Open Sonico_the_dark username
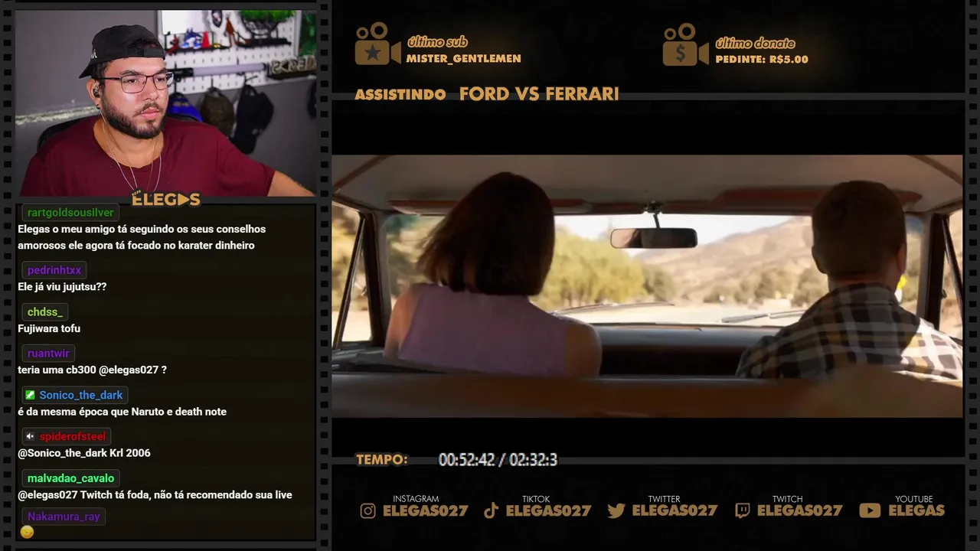Screen dimensions: 980x551 81,395
